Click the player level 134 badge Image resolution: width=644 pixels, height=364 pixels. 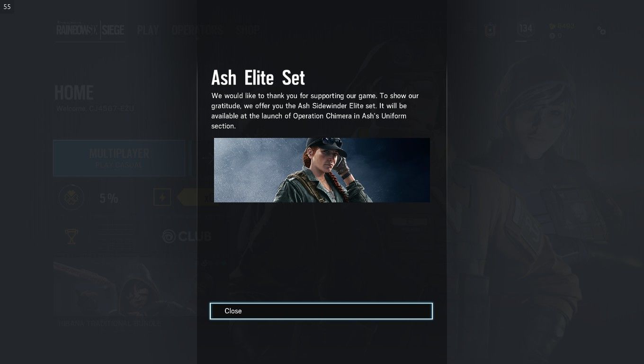tap(526, 28)
